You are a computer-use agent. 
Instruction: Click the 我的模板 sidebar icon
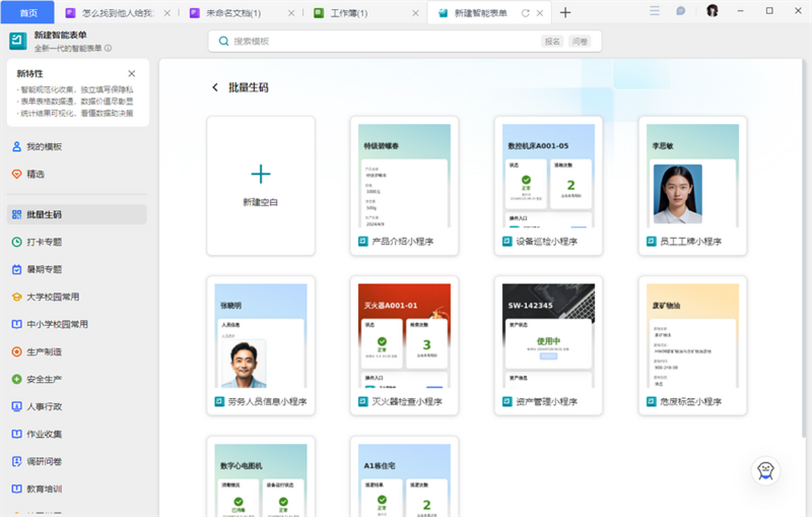pos(17,147)
